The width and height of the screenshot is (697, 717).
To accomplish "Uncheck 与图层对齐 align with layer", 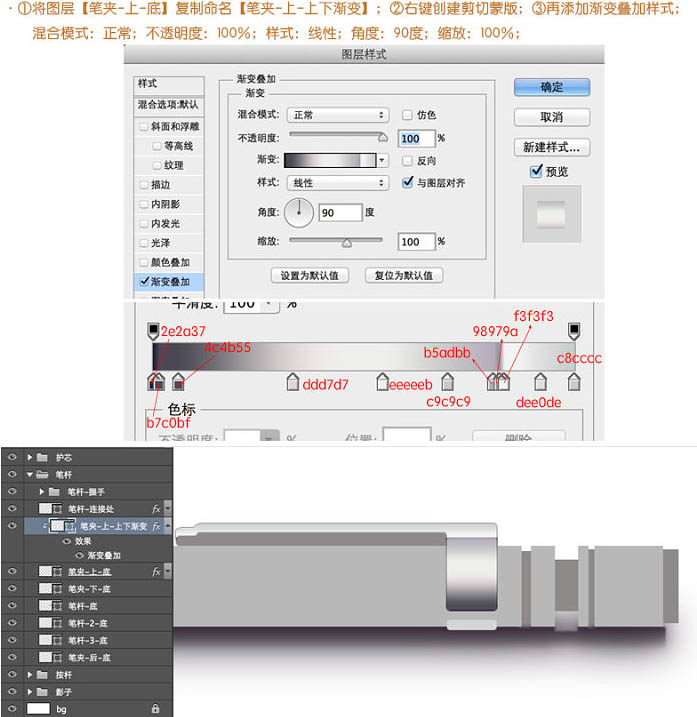I will point(407,182).
